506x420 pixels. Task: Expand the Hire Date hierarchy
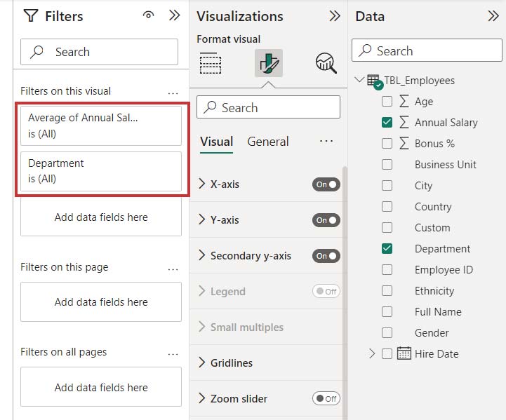tap(372, 353)
